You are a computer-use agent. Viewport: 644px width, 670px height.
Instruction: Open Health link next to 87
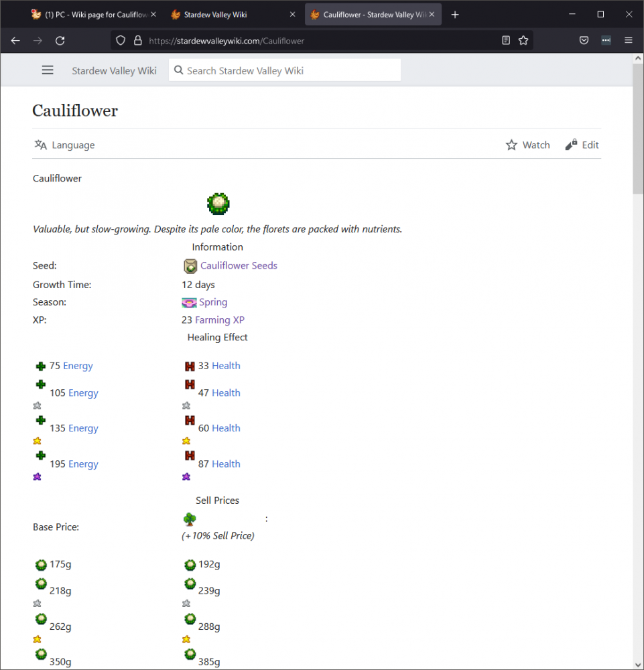coord(226,464)
